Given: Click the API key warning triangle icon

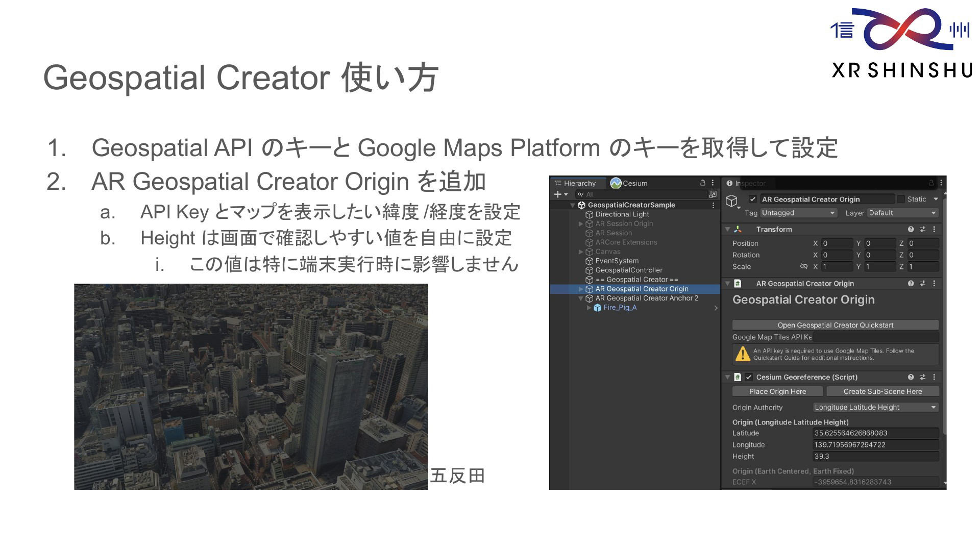Looking at the screenshot, I should pyautogui.click(x=742, y=354).
